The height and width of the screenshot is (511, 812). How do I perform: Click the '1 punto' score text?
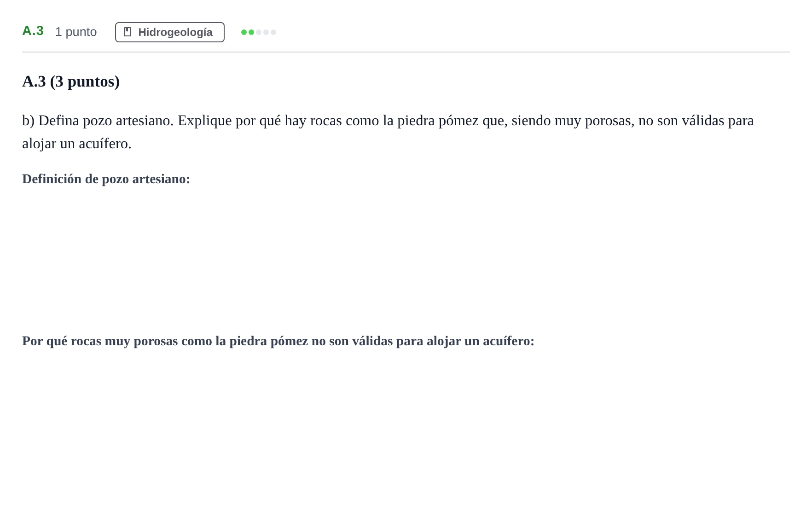pos(76,32)
